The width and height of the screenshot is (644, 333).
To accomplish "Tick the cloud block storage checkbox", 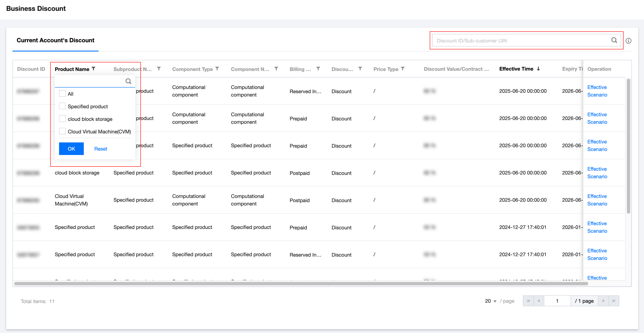I will pyautogui.click(x=62, y=119).
